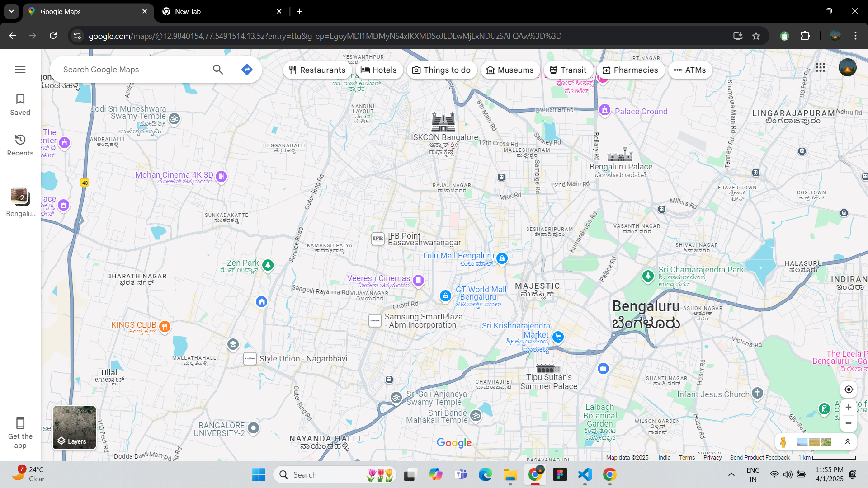This screenshot has height=488, width=868.
Task: Open Directions with blue arrow icon
Action: coord(246,70)
